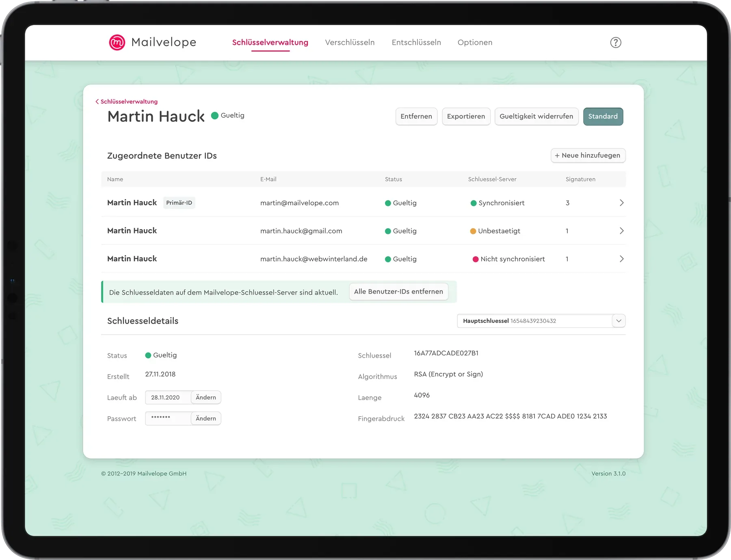Screen dimensions: 731x560
Task: Select the Synchronisiert status text
Action: 502,203
